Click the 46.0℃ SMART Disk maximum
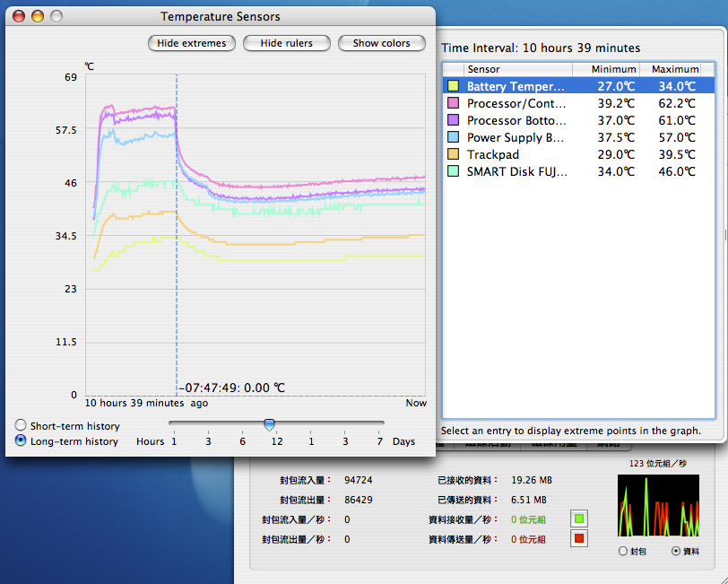 (x=677, y=171)
